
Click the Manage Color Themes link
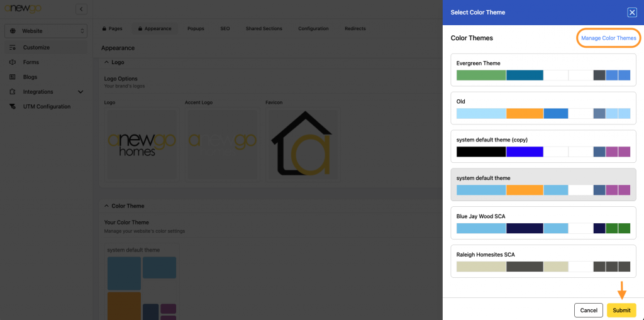coord(608,38)
